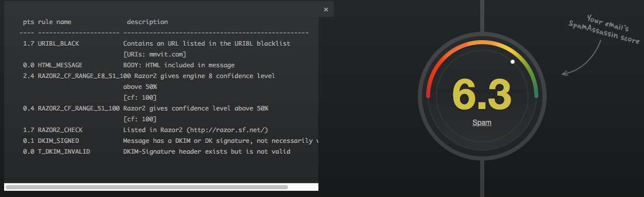Image resolution: width=644 pixels, height=197 pixels.
Task: Click the horizontal scrollbar of the report
Action: [x=146, y=187]
